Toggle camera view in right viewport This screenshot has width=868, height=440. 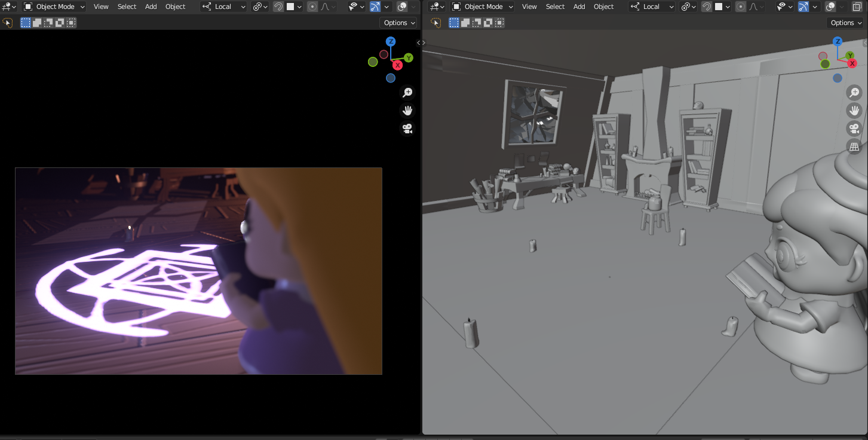point(854,128)
